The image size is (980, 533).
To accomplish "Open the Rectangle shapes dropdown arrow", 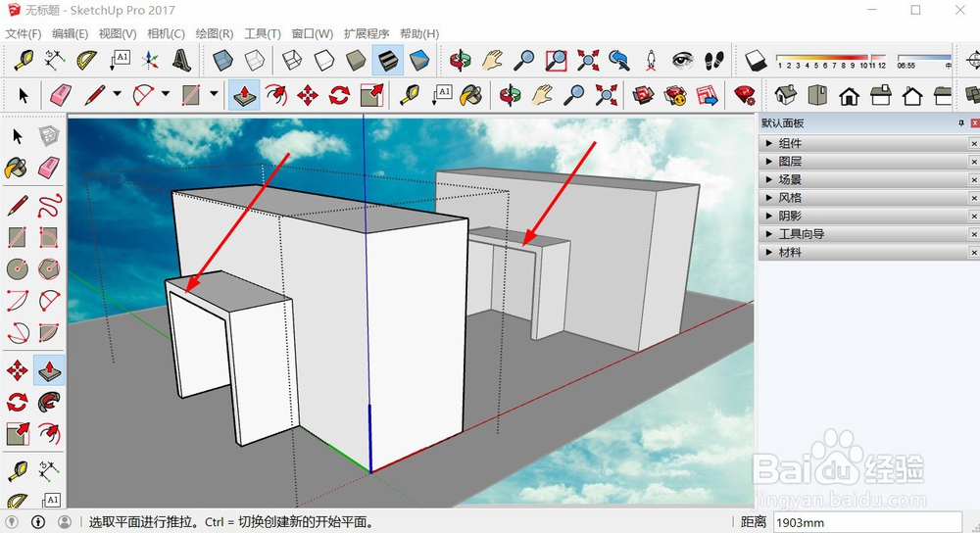I will 213,94.
